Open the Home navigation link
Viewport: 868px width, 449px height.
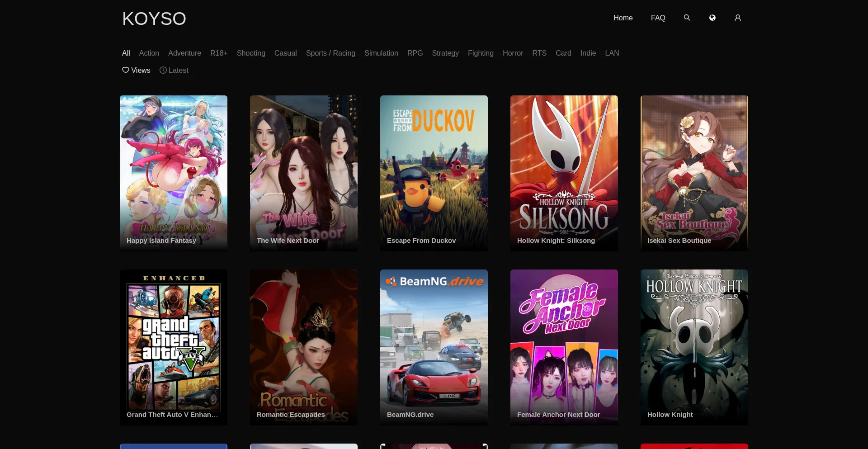pyautogui.click(x=623, y=18)
